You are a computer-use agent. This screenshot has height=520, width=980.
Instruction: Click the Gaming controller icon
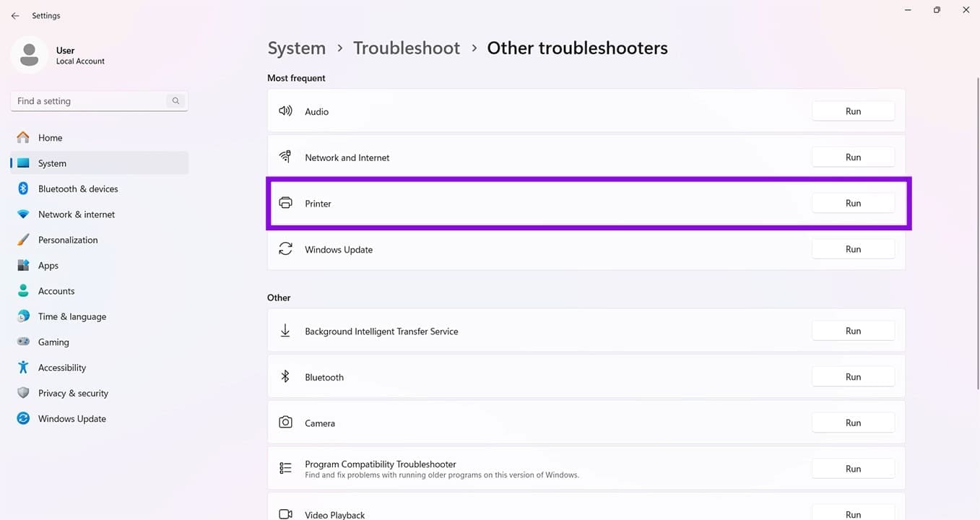pyautogui.click(x=23, y=342)
